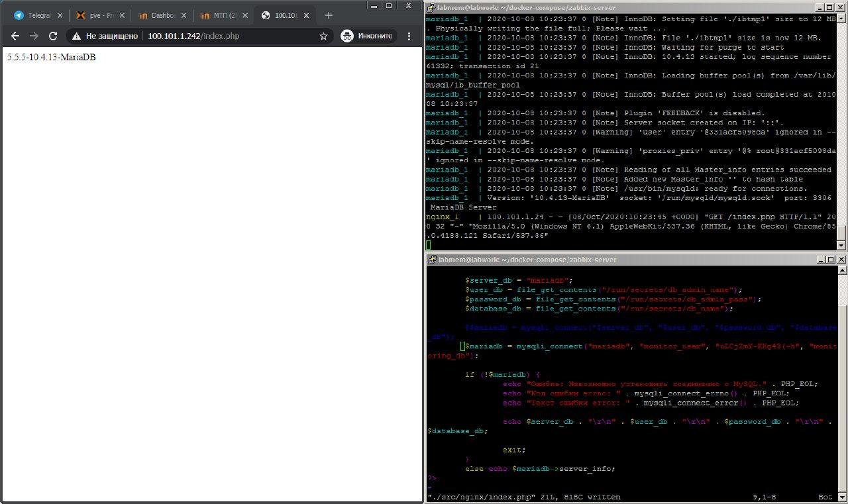Screen dimensions: 848x504
Task: Click "Version: '10.4.13-MariaDB'" log text
Action: point(549,198)
